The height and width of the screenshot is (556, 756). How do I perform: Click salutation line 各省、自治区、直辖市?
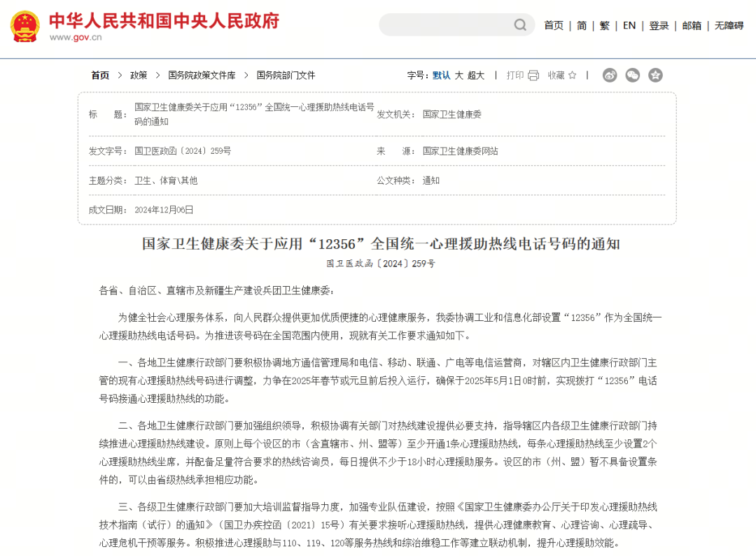[216, 290]
